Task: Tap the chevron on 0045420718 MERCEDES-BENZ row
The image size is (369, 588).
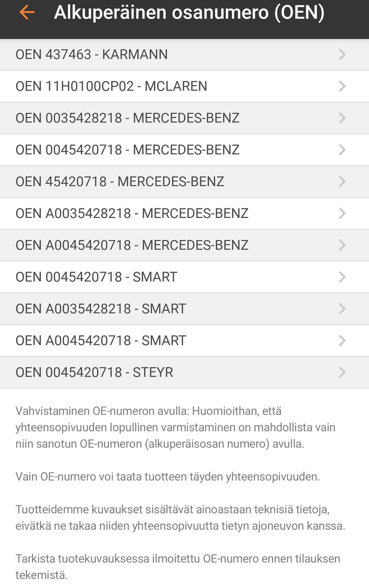Action: click(x=342, y=150)
